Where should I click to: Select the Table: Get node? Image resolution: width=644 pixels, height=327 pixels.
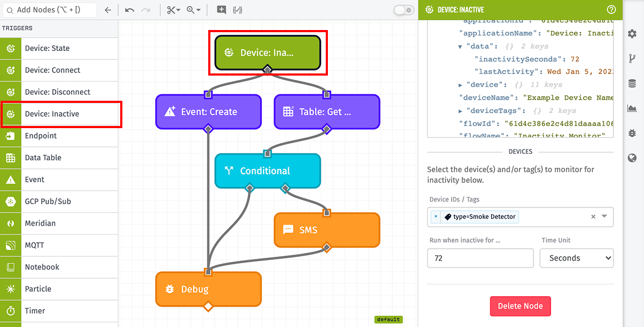tap(327, 112)
